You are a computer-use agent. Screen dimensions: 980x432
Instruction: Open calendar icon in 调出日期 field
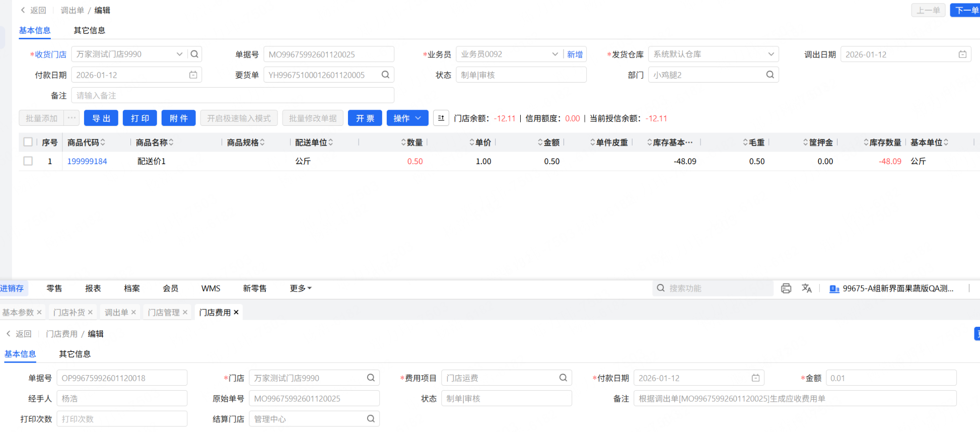click(x=962, y=54)
